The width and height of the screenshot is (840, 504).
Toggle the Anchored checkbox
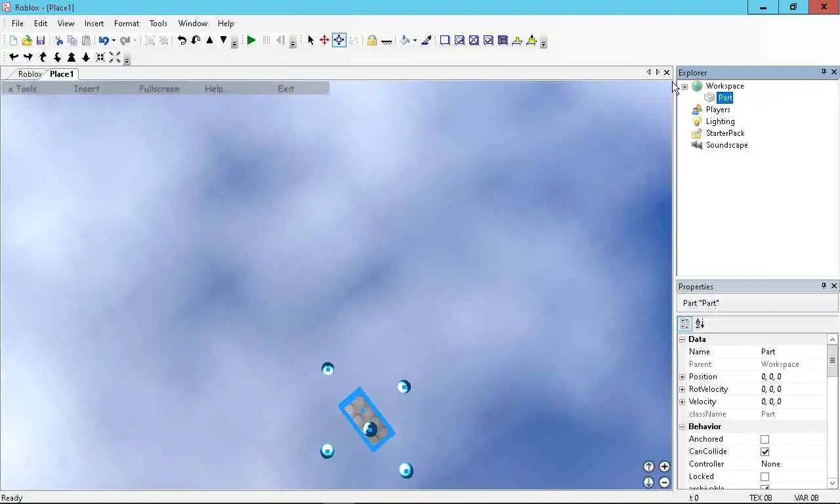coord(765,440)
